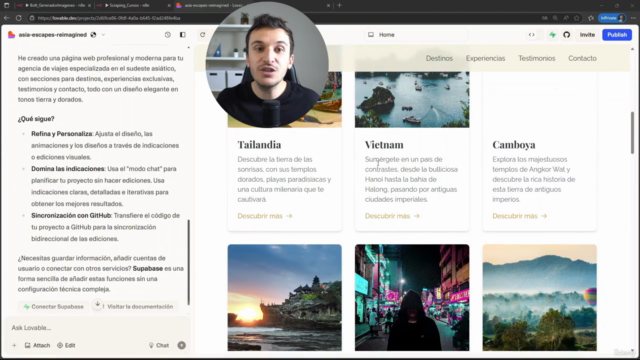Viewport: 640px width, 360px height.
Task: Click Descubrir más under Camboya
Action: [520, 216]
